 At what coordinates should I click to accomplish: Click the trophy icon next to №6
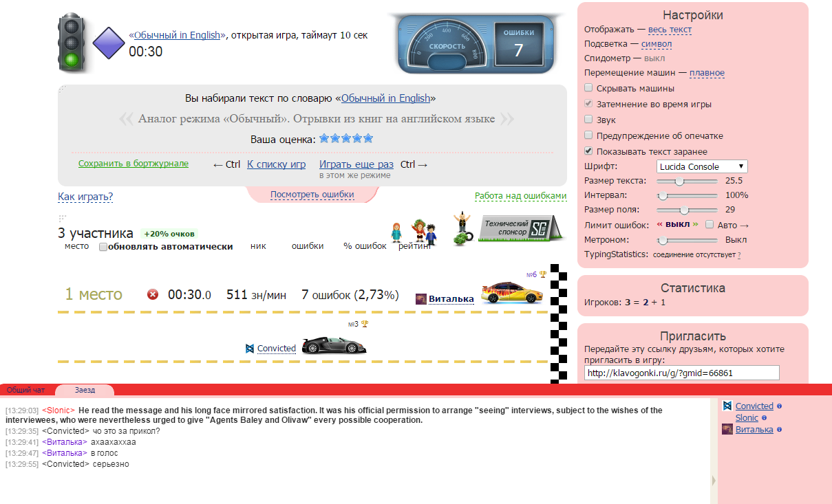coord(543,274)
